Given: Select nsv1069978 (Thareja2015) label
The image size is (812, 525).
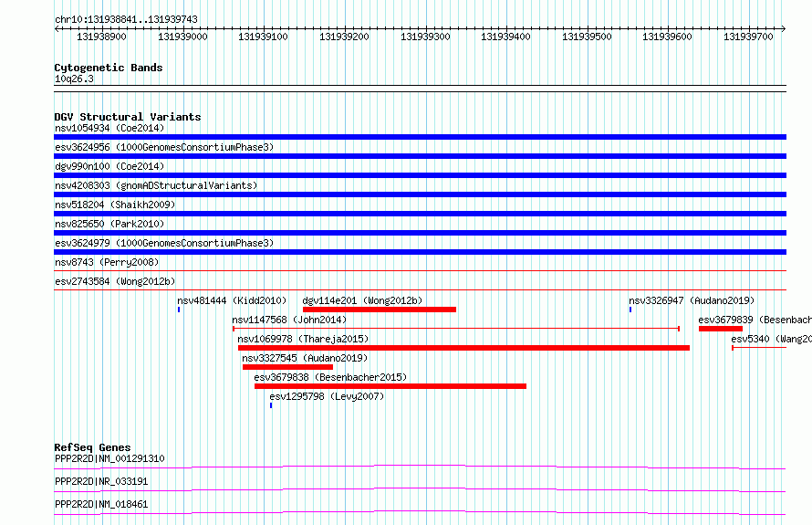Looking at the screenshot, I should tap(303, 339).
